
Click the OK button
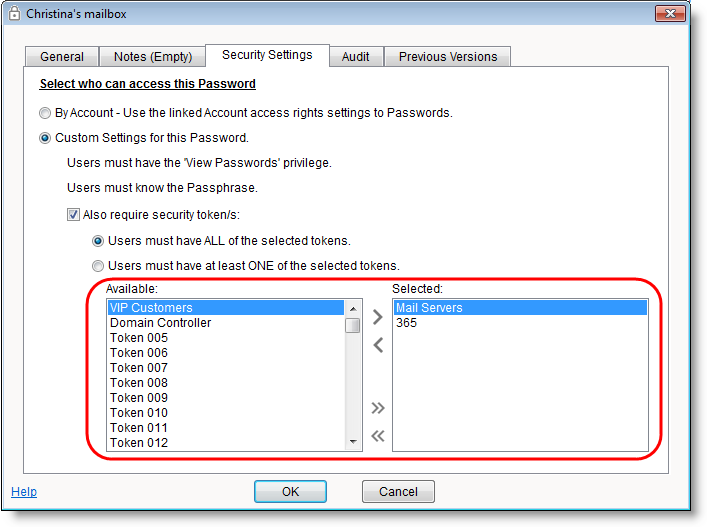pos(290,491)
